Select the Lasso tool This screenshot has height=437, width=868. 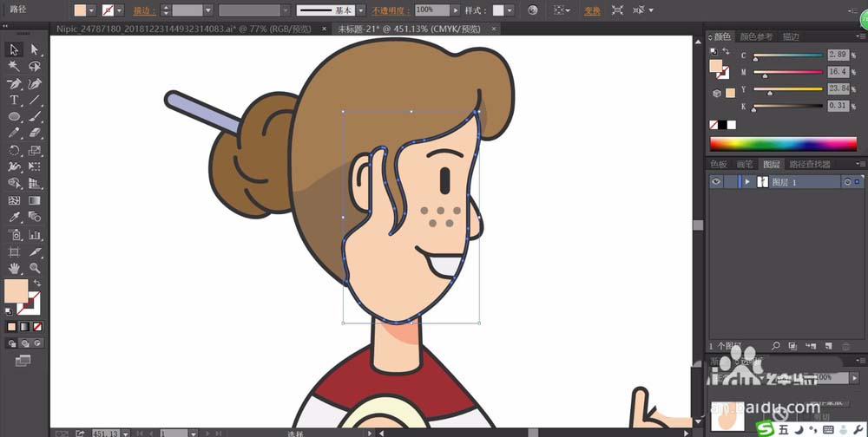pos(35,67)
